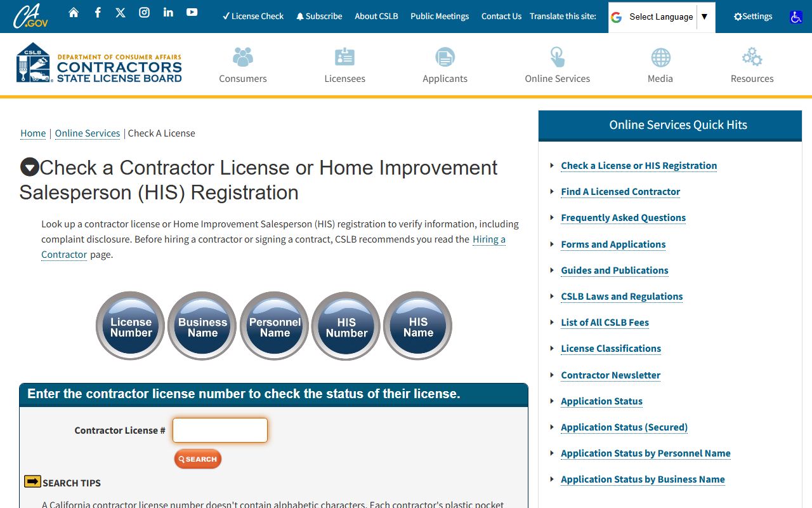Select the Personnel Name round button
This screenshot has width=812, height=508.
[x=275, y=326]
